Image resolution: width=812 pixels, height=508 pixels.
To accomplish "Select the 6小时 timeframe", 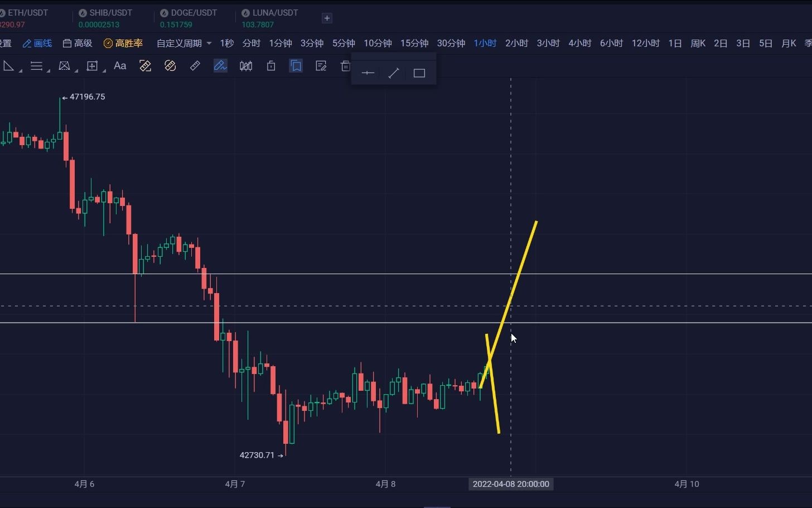I will pos(611,43).
